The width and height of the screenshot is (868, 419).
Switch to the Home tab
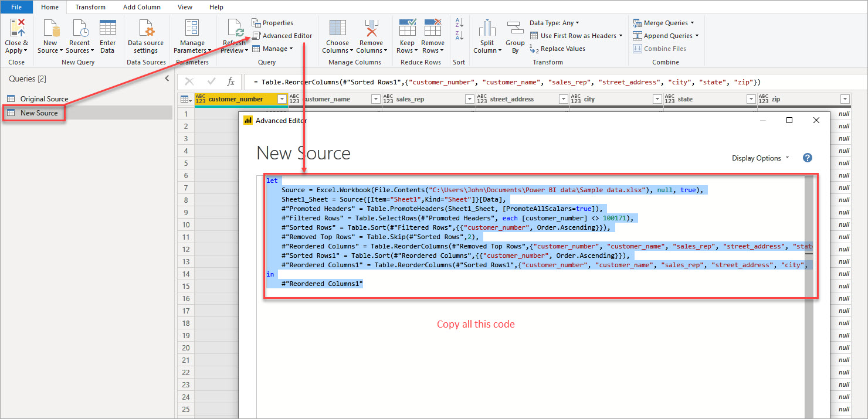point(50,7)
